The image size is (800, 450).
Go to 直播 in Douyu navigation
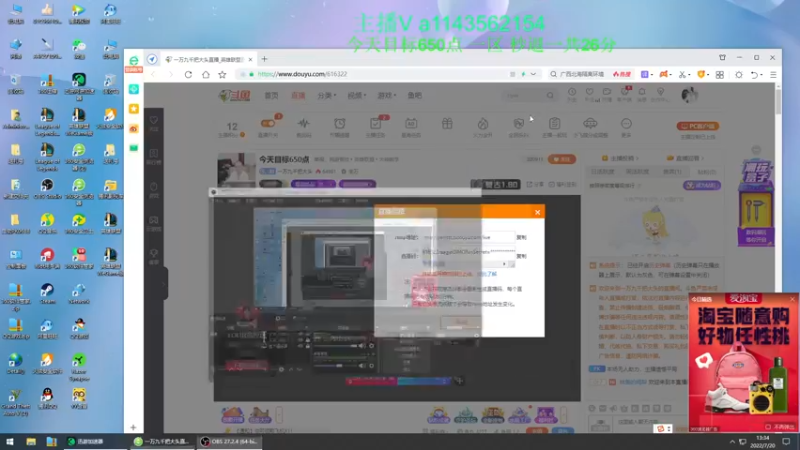coord(298,95)
